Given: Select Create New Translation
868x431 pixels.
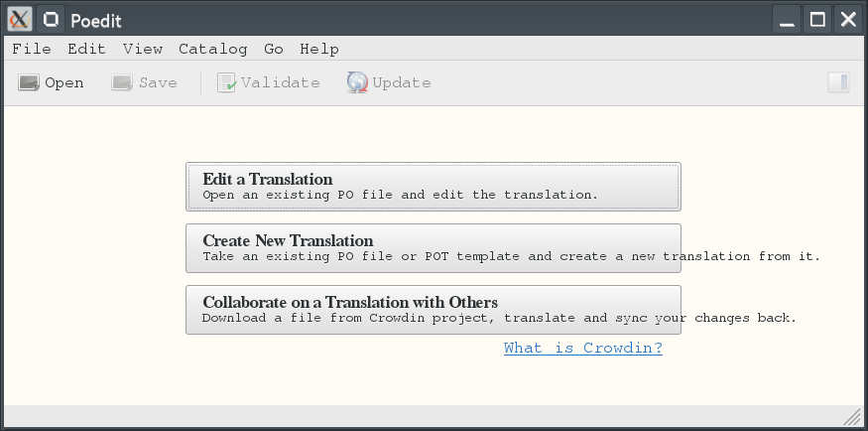Looking at the screenshot, I should tap(433, 248).
